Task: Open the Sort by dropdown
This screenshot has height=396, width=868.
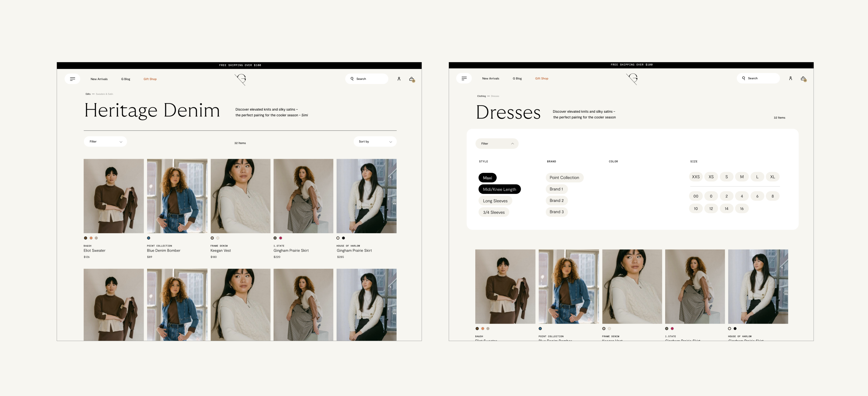Action: [x=375, y=142]
